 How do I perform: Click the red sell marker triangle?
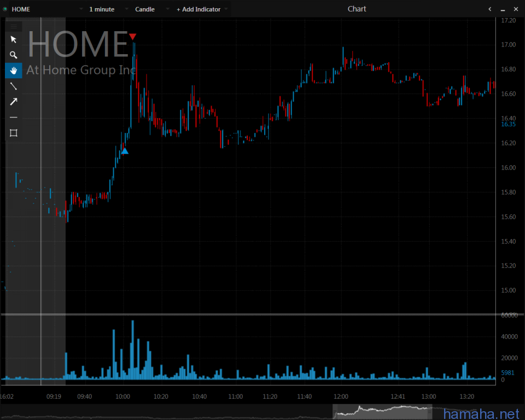pyautogui.click(x=132, y=36)
